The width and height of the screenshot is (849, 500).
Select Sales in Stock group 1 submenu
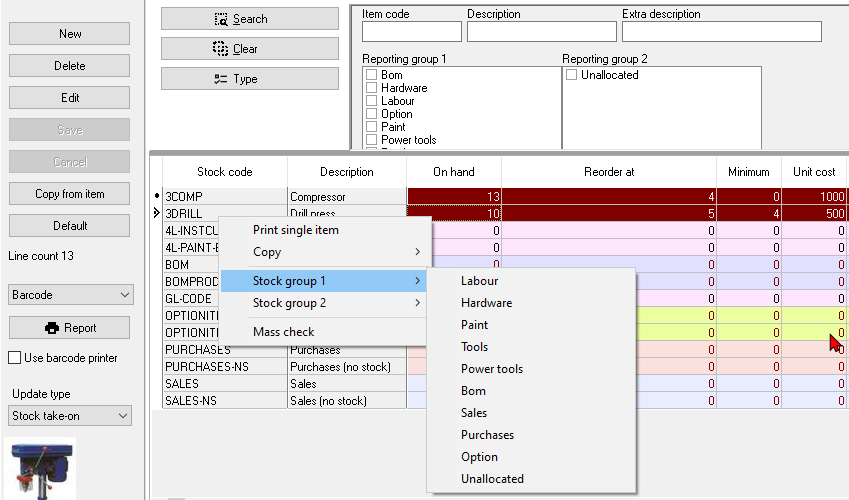[531, 413]
